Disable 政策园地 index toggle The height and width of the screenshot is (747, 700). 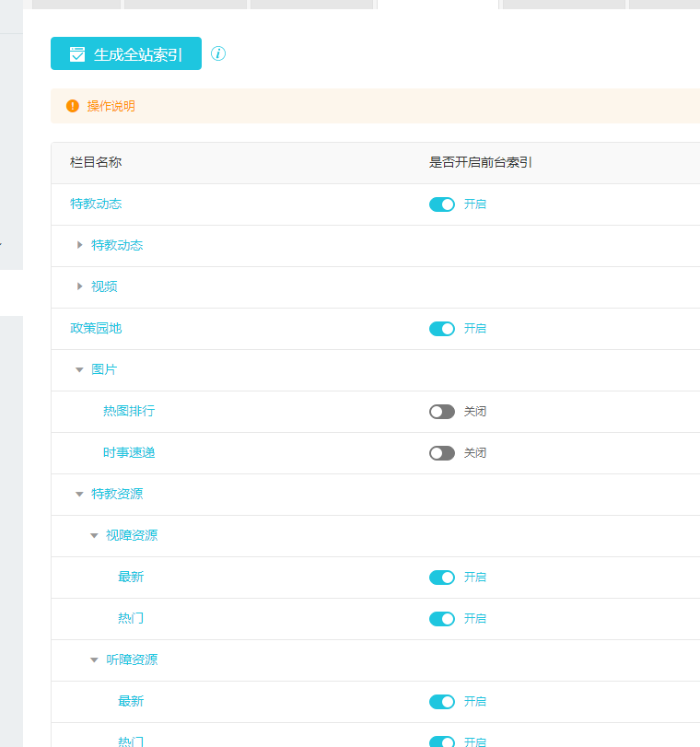tap(442, 329)
